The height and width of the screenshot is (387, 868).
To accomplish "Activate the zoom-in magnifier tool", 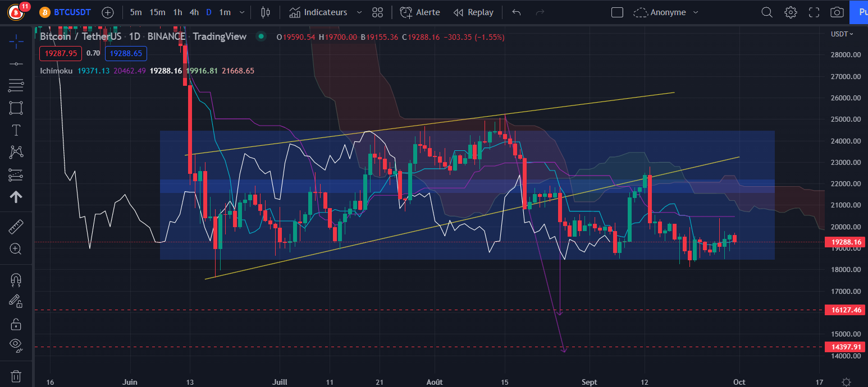I will pos(16,247).
